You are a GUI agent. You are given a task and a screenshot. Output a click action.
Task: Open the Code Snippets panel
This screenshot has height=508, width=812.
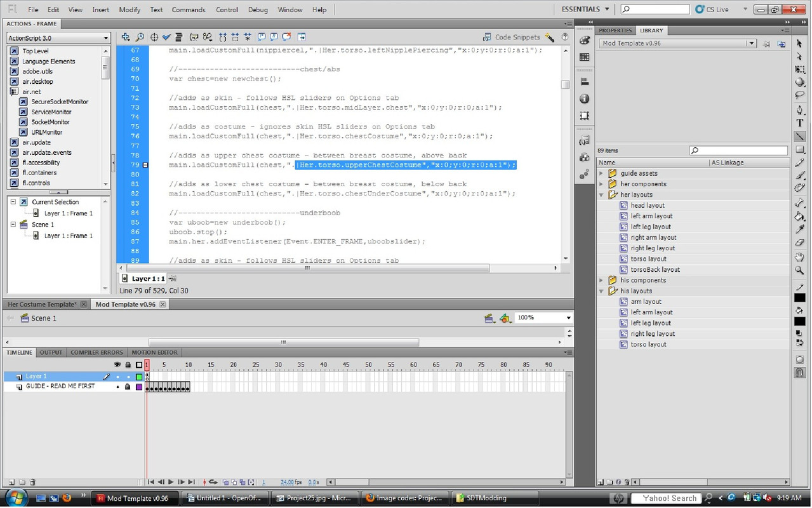512,37
